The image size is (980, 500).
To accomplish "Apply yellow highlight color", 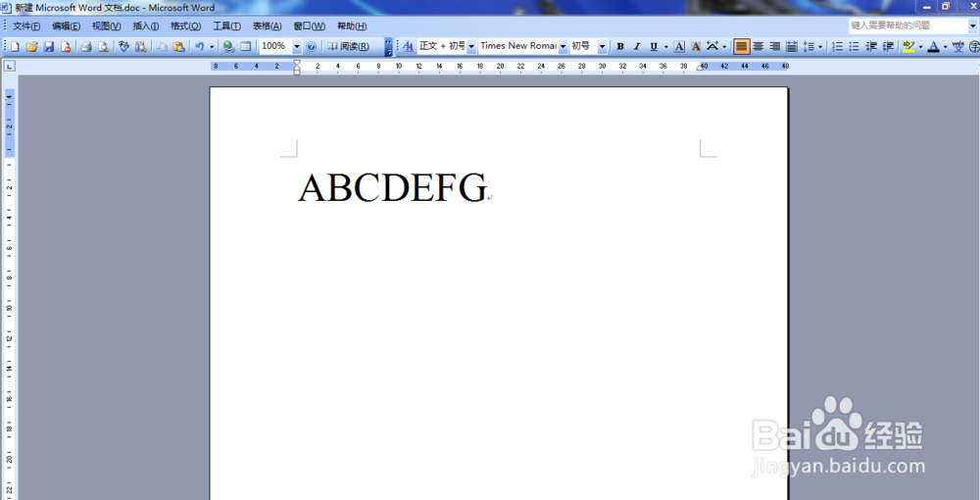I will coord(908,46).
